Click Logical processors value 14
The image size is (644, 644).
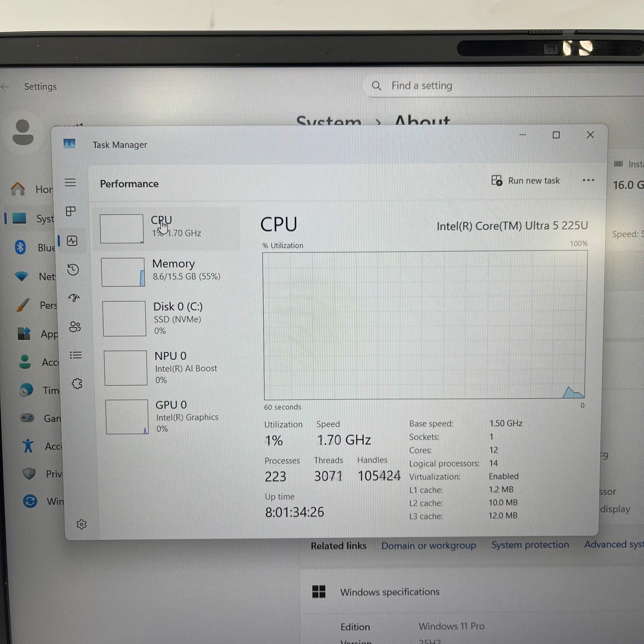493,463
